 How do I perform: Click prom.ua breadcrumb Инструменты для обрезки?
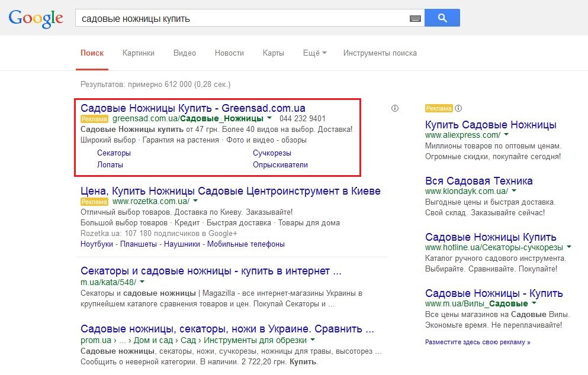click(255, 340)
